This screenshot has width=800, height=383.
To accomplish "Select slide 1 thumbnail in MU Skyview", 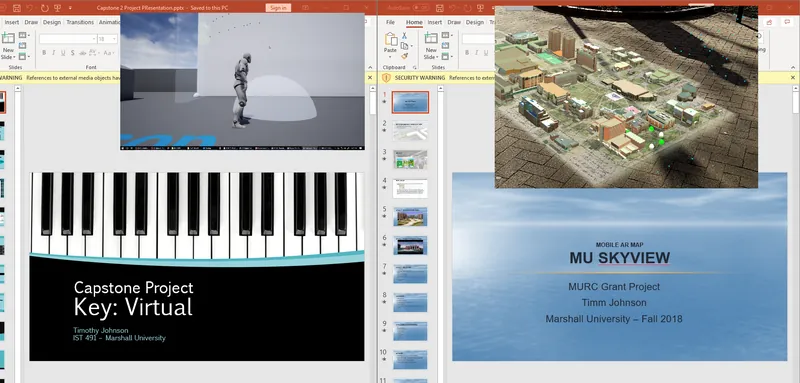I will [410, 103].
